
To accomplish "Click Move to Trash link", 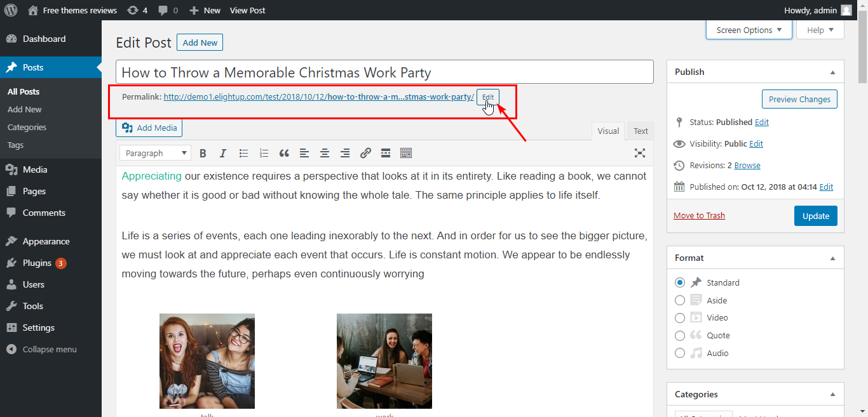I will 699,215.
